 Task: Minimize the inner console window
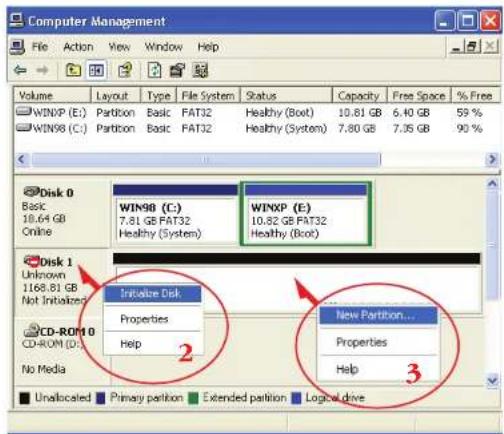tap(456, 47)
